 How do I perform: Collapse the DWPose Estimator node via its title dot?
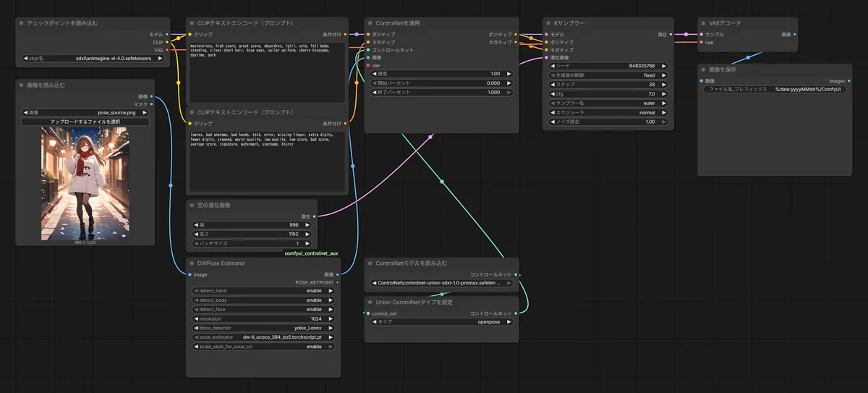(x=193, y=263)
